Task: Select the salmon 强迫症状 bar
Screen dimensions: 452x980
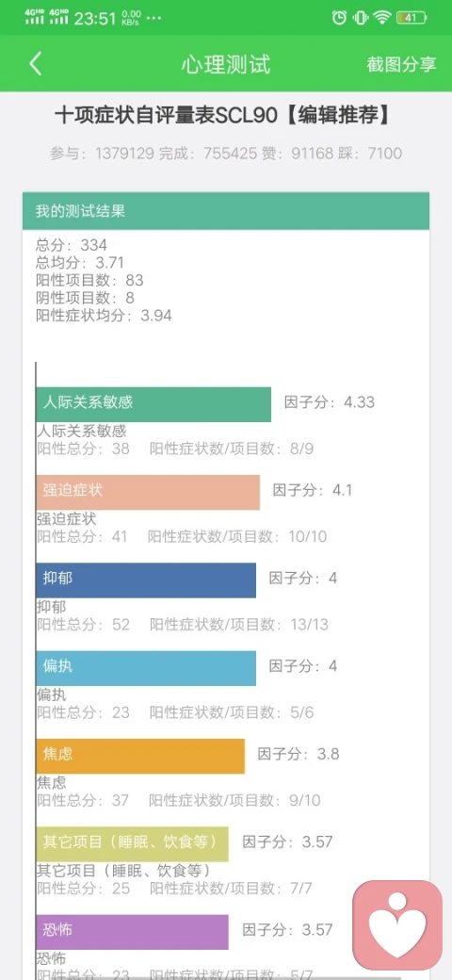Action: [x=148, y=492]
